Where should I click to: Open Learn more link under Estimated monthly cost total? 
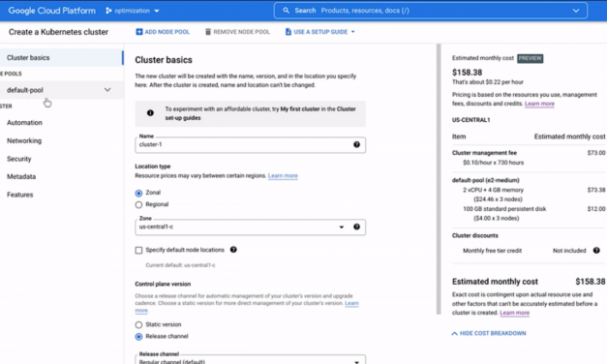pyautogui.click(x=514, y=313)
